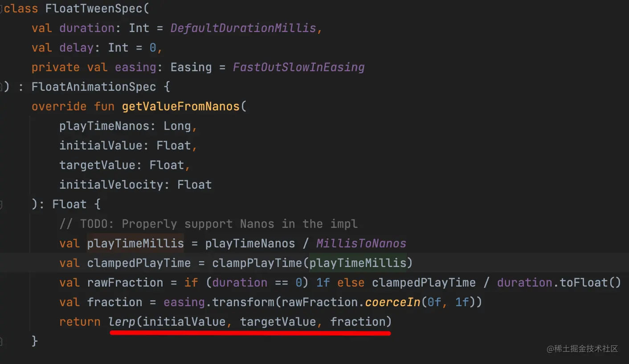Click the coerceIn extension call
This screenshot has width=629, height=364.
point(392,302)
